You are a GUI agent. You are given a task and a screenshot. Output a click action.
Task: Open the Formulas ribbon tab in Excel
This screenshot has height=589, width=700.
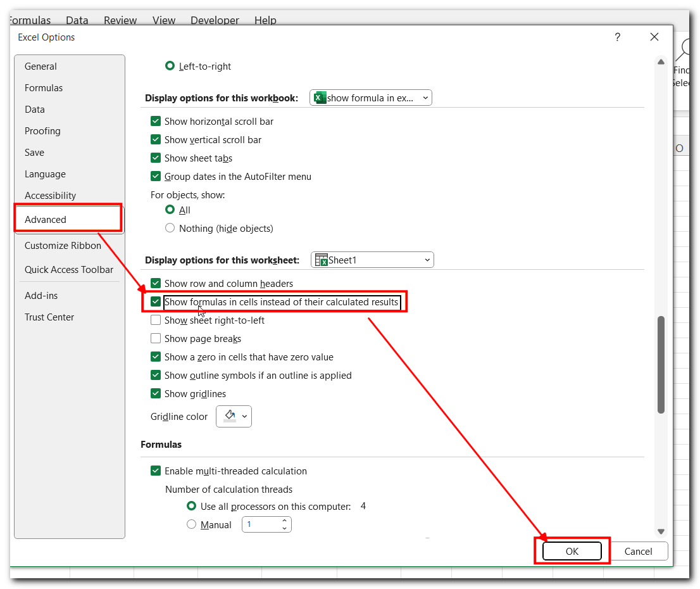pos(30,20)
